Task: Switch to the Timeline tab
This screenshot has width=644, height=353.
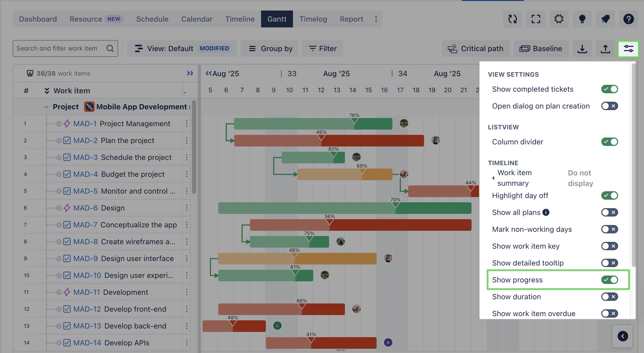Action: click(x=240, y=19)
